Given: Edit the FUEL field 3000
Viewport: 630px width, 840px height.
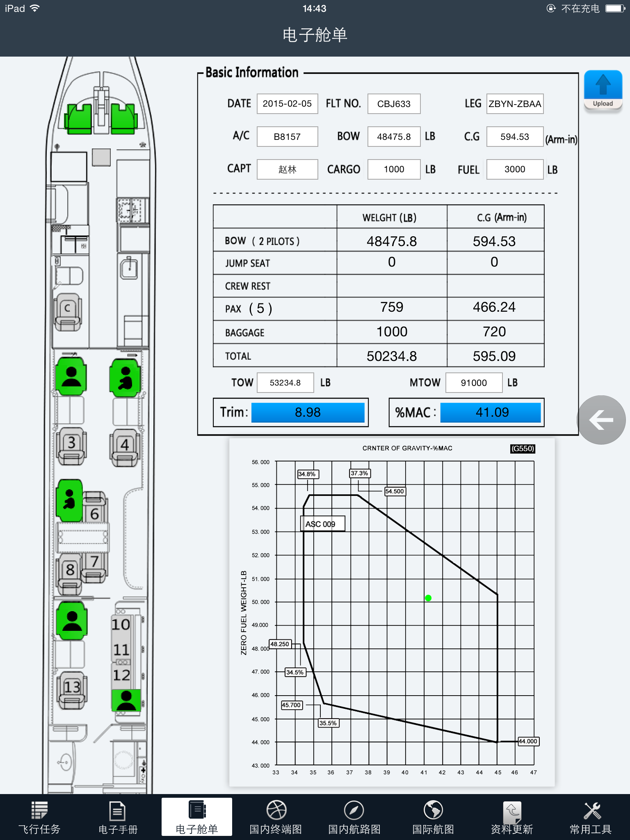Looking at the screenshot, I should pyautogui.click(x=515, y=169).
